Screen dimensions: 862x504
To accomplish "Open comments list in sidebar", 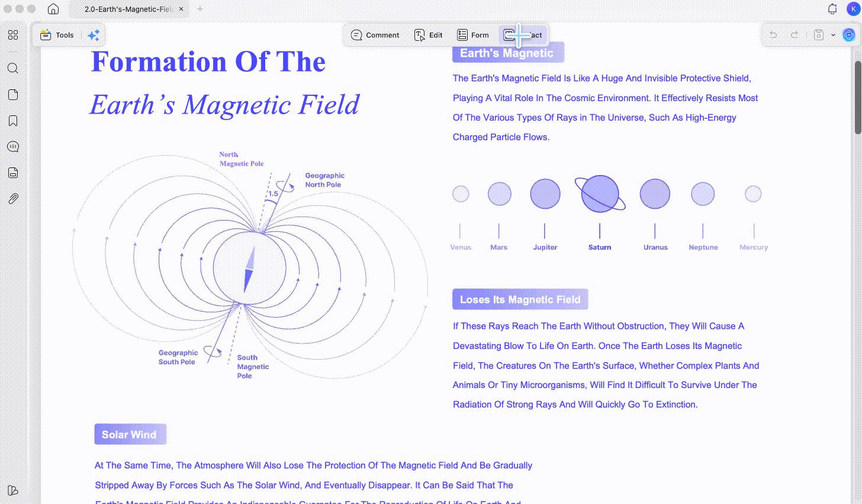I will coord(13,147).
